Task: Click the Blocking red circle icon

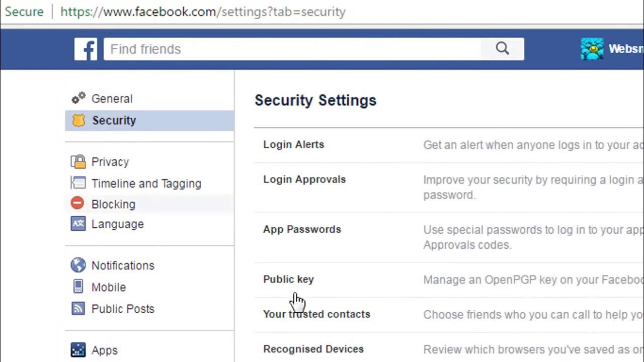Action: pos(77,204)
